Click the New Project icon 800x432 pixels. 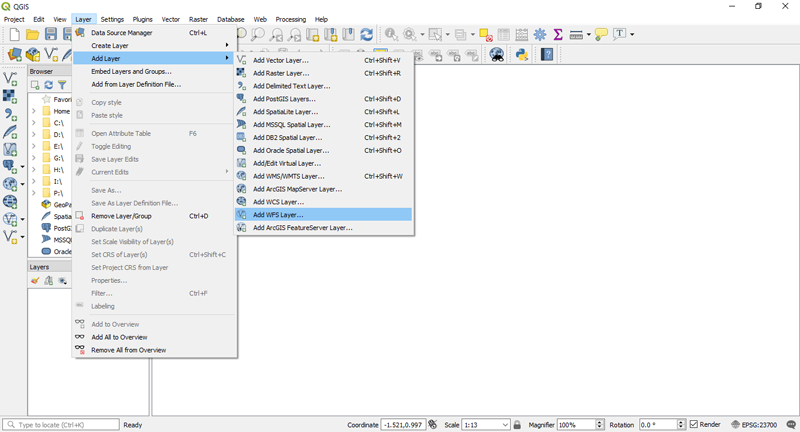click(15, 34)
